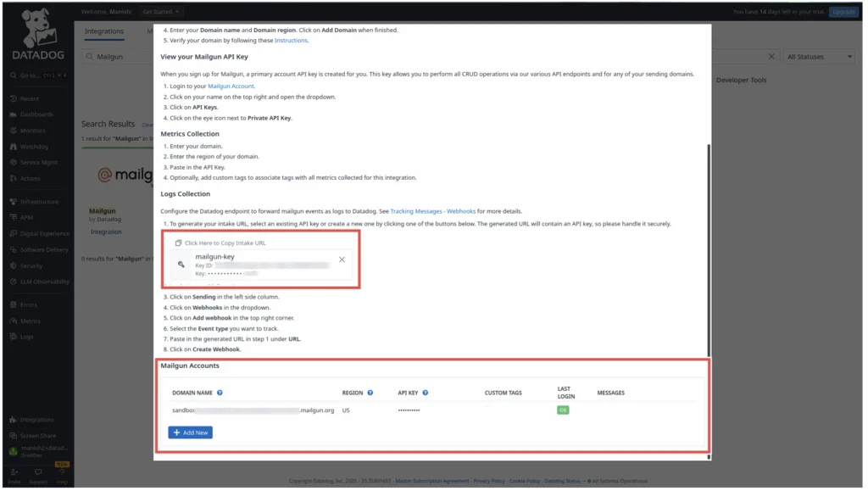This screenshot has height=491, width=868.
Task: Open the Infrastructure icon in the sidebar
Action: [14, 202]
